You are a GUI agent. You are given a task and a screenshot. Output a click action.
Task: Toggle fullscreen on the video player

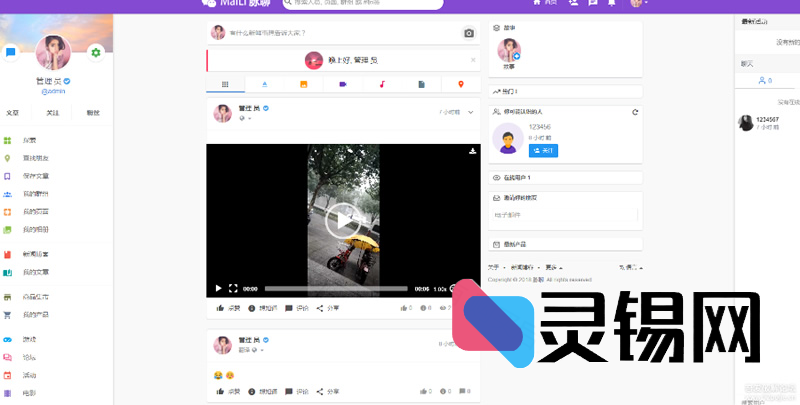(x=233, y=289)
